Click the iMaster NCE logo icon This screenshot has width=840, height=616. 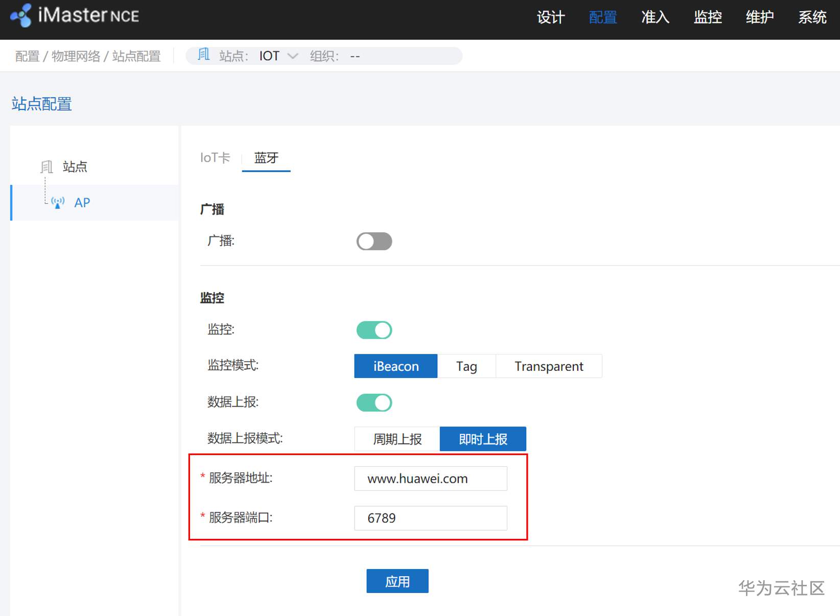click(21, 15)
